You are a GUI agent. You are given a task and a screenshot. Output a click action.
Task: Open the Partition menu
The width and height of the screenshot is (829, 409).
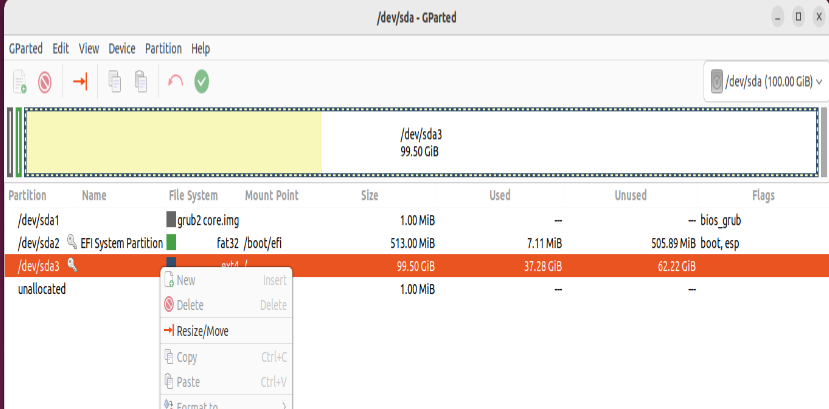163,49
